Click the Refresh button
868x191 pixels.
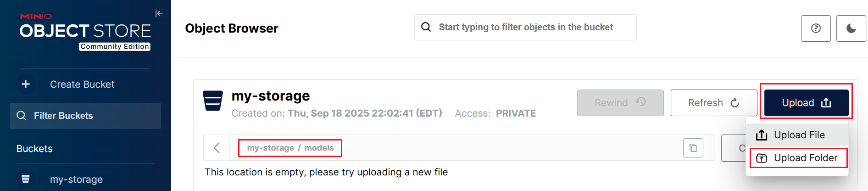[714, 103]
